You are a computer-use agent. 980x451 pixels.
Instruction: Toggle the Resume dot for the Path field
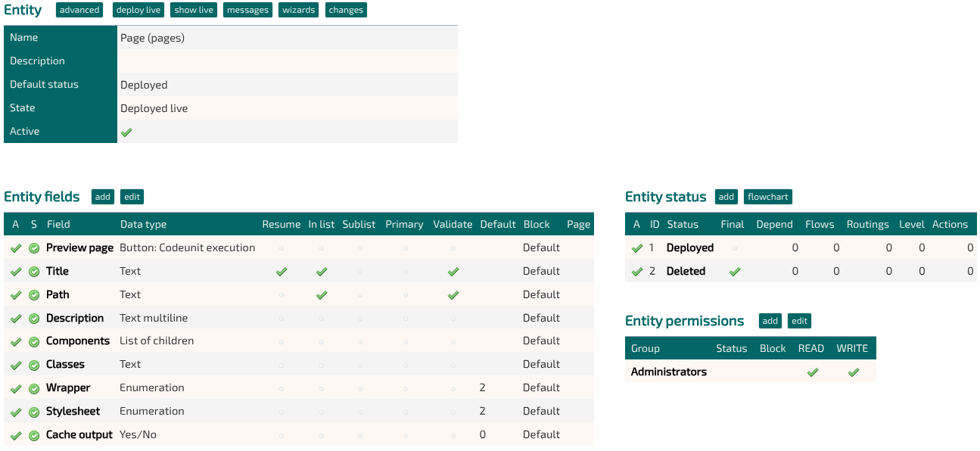282,295
